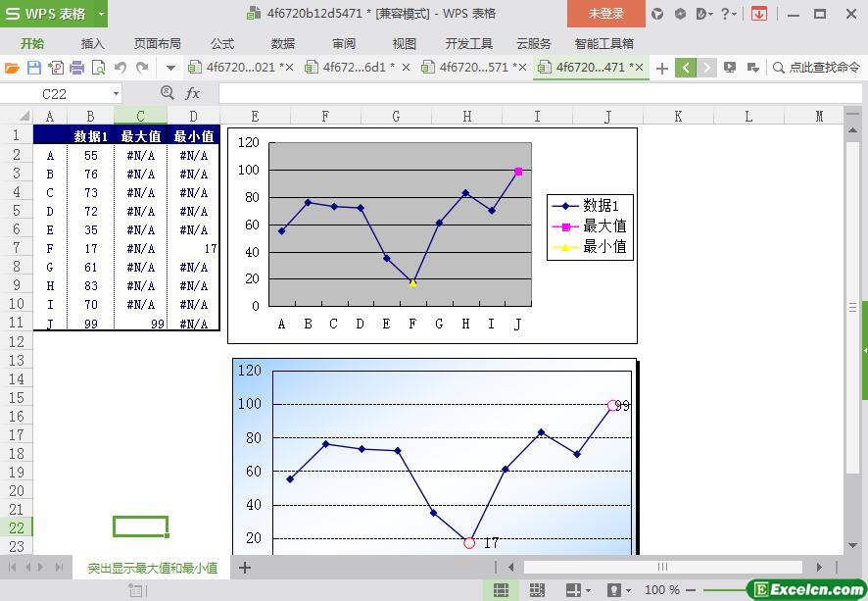The image size is (868, 601).
Task: Click the select-all corner of the grid
Action: (x=17, y=117)
